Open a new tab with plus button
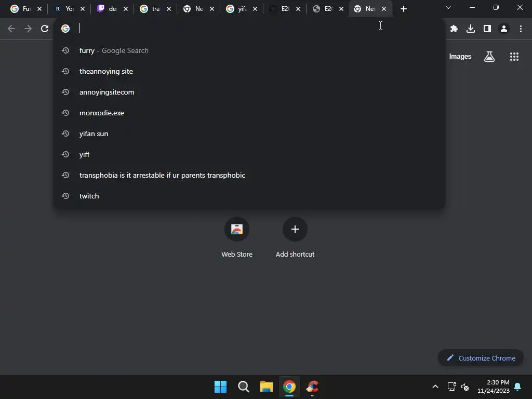Viewport: 532px width, 399px height. click(403, 9)
